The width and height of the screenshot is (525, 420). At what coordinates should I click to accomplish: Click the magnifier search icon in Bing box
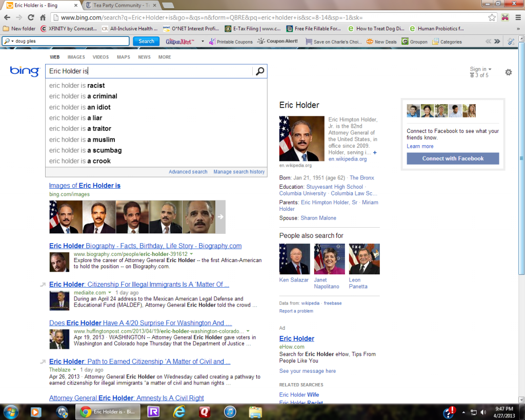coord(260,72)
